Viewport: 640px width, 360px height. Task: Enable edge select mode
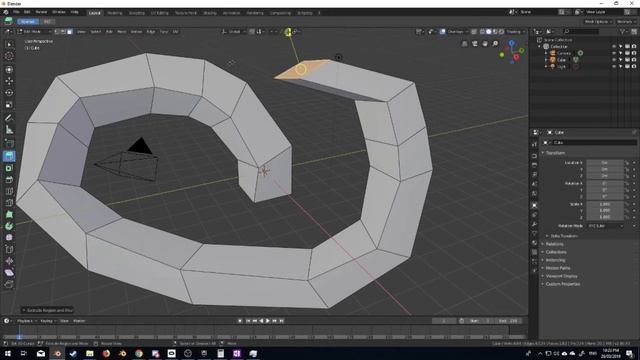pyautogui.click(x=63, y=31)
